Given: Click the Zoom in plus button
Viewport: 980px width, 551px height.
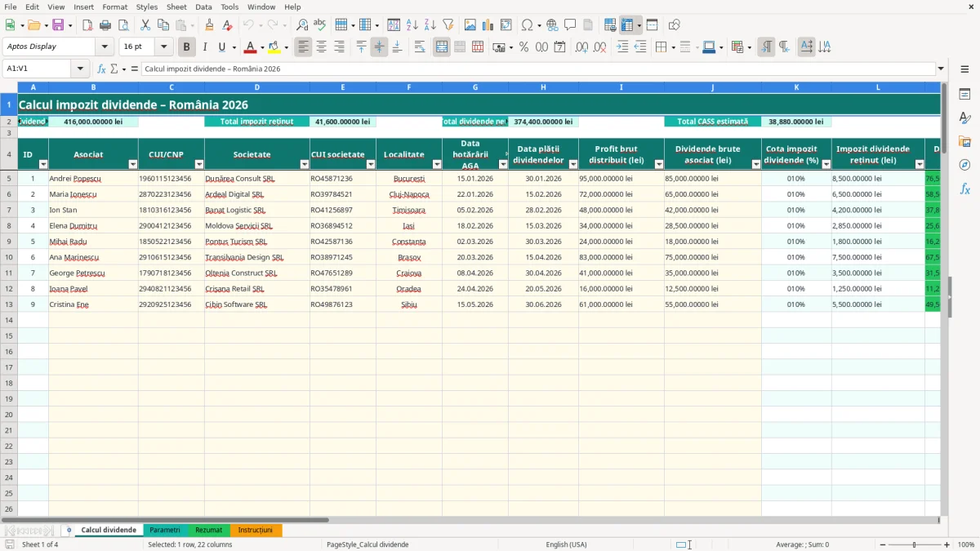Looking at the screenshot, I should pos(947,544).
